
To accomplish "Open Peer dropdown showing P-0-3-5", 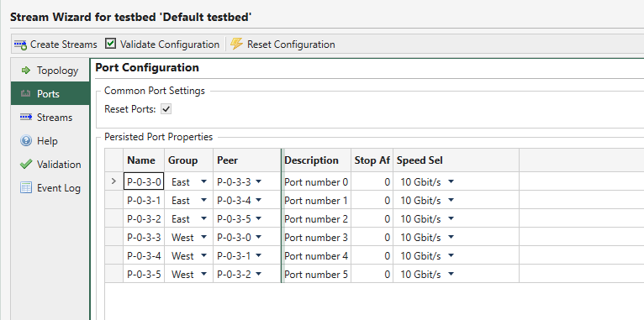I will (258, 218).
